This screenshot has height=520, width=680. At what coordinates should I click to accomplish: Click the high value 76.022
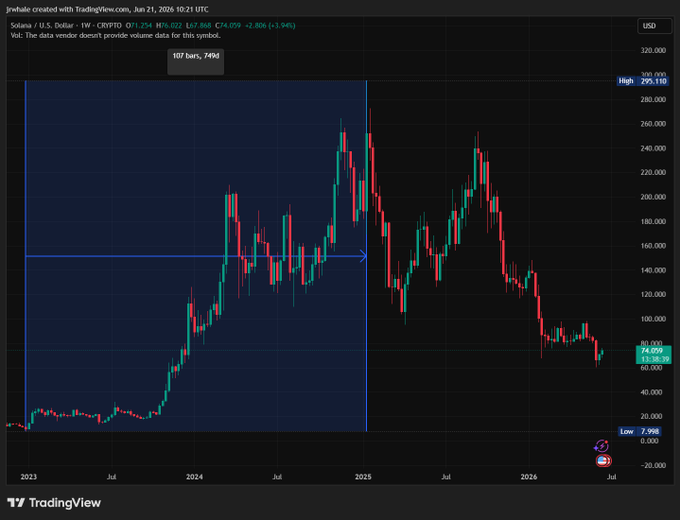click(169, 26)
